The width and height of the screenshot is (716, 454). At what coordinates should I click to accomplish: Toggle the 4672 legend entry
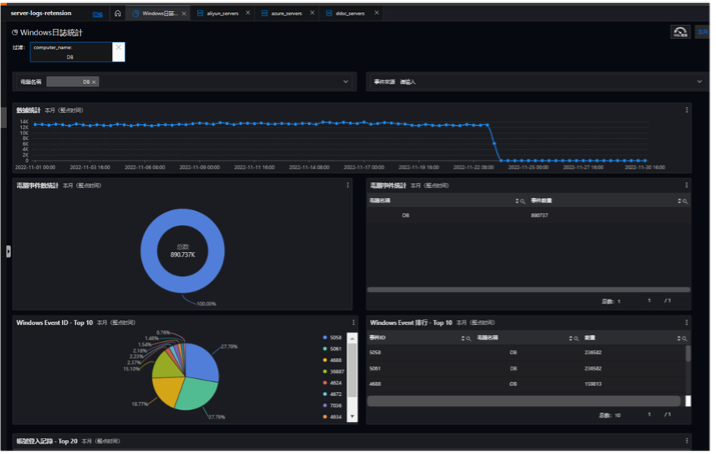point(332,395)
